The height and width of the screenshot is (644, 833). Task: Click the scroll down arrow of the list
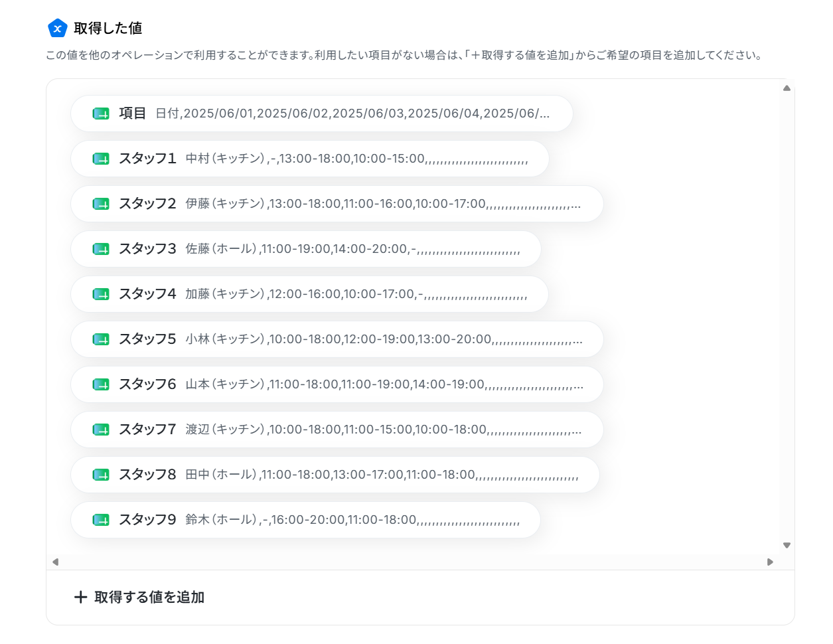pyautogui.click(x=787, y=545)
